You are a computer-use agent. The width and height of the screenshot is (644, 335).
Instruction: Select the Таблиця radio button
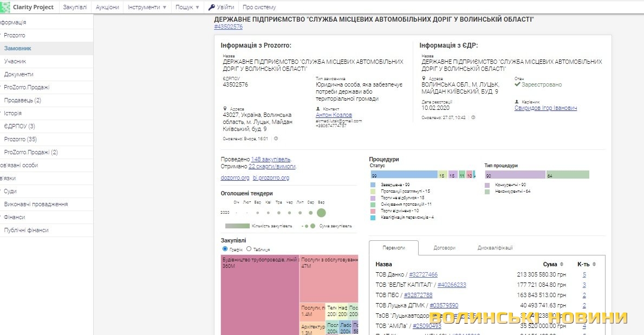[249, 249]
